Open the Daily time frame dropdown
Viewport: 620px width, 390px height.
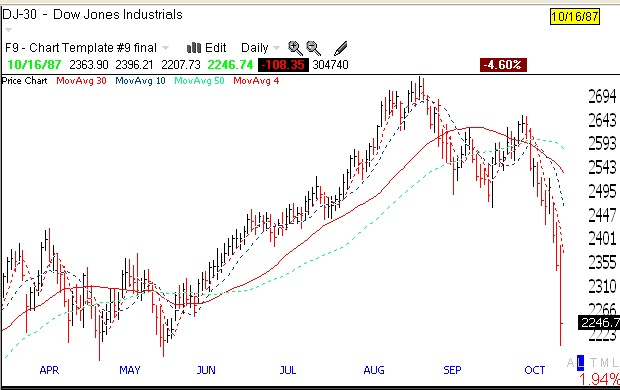coord(276,48)
